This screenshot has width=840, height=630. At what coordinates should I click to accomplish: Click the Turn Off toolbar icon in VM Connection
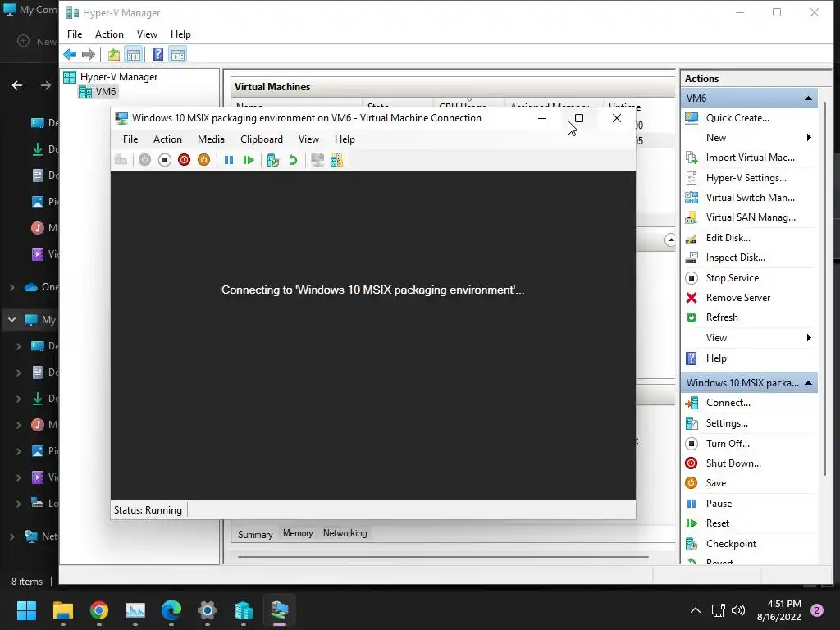point(164,160)
